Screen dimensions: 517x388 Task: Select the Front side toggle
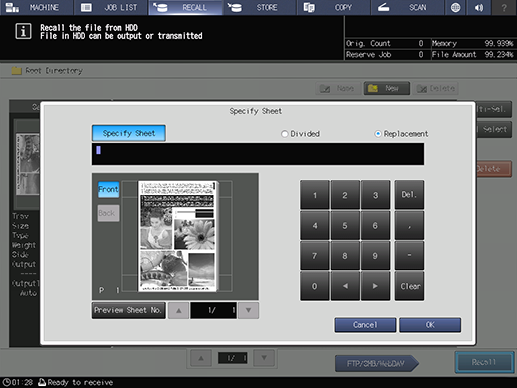pyautogui.click(x=108, y=189)
